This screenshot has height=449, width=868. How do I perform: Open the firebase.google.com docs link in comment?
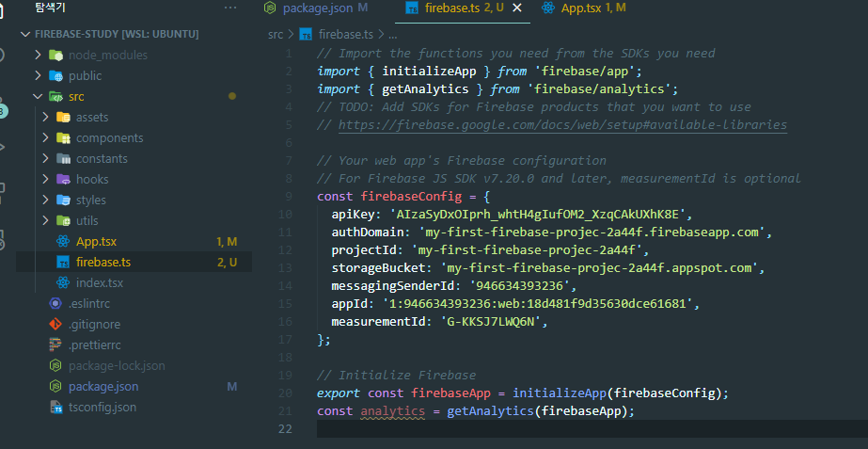562,124
